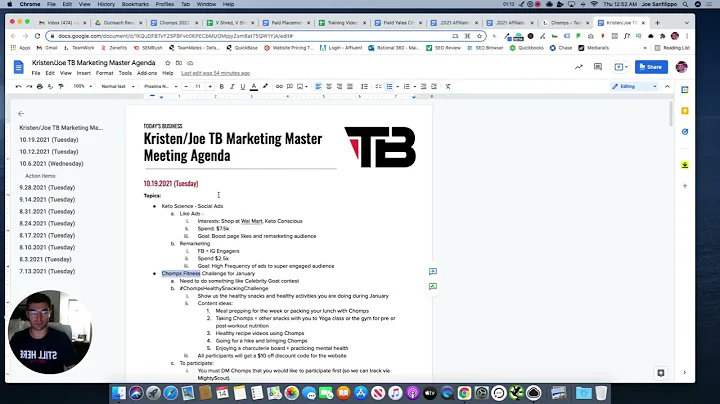
Task: Click Action Items outline entry
Action: point(40,176)
